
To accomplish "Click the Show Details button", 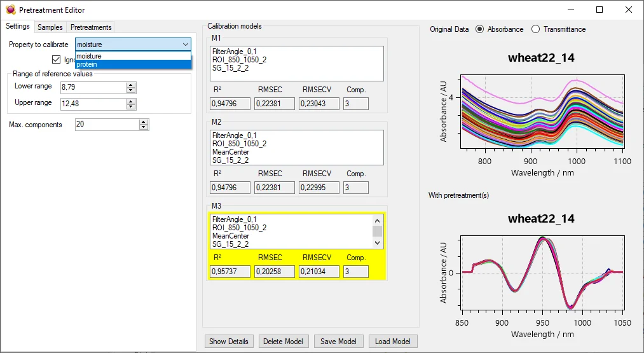I will pos(229,342).
